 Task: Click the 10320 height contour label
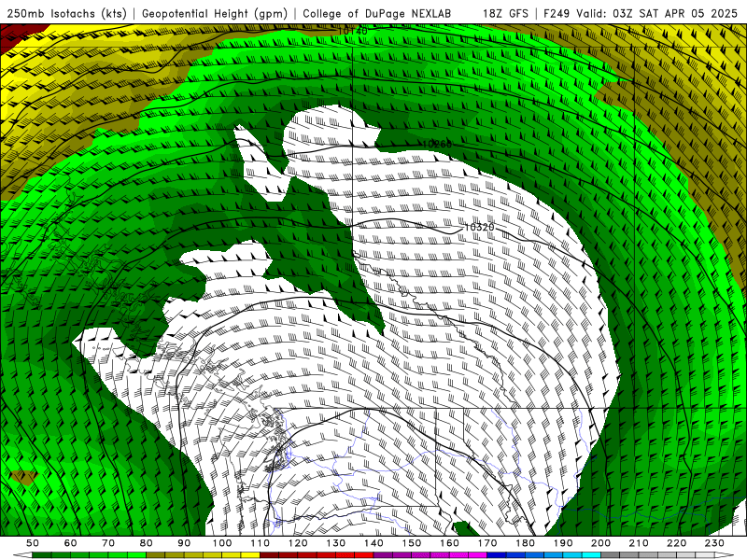pyautogui.click(x=479, y=227)
